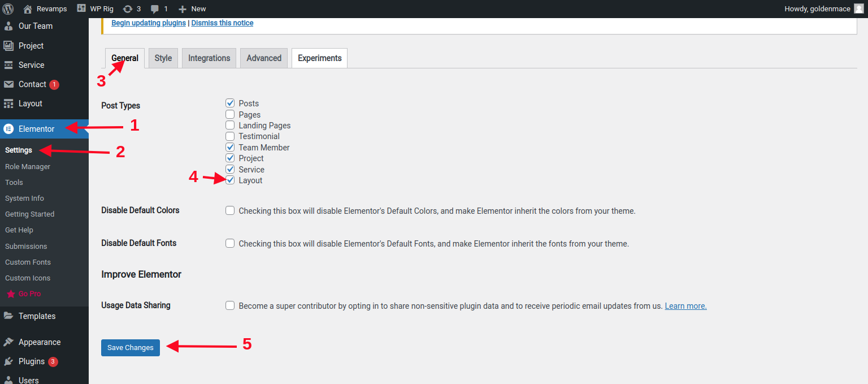Click the Users icon in sidebar
This screenshot has height=384, width=868.
8,380
